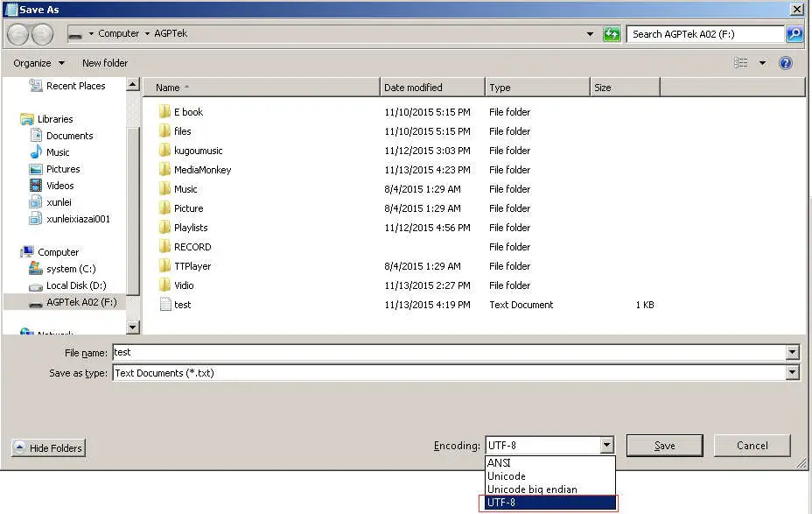Expand the address bar history dropdown

click(x=590, y=33)
